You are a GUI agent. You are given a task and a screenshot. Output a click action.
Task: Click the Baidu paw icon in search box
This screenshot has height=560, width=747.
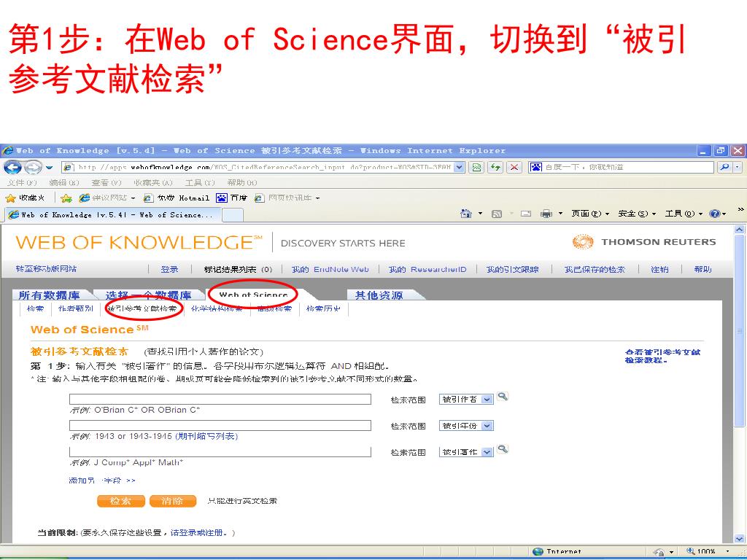(x=536, y=167)
